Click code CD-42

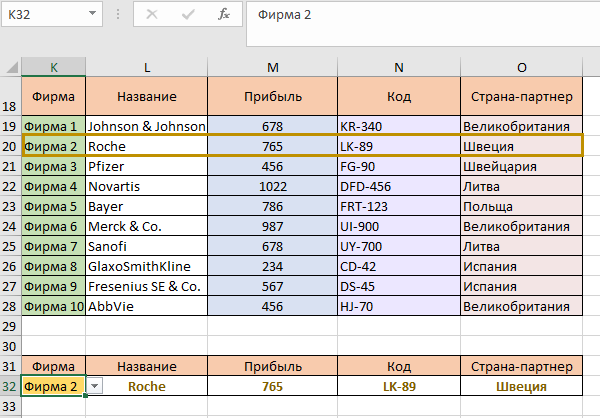pos(399,266)
